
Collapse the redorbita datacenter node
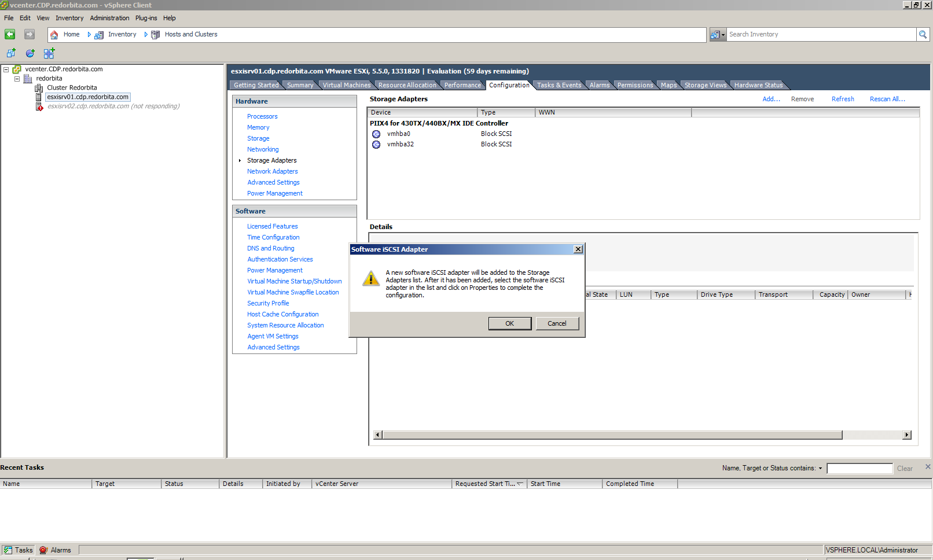17,79
